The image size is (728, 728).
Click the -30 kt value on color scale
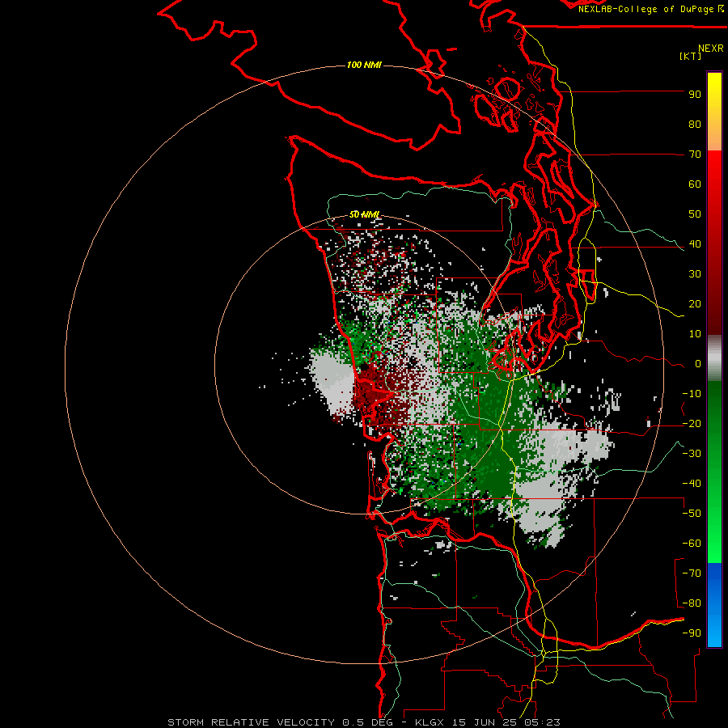tap(692, 454)
